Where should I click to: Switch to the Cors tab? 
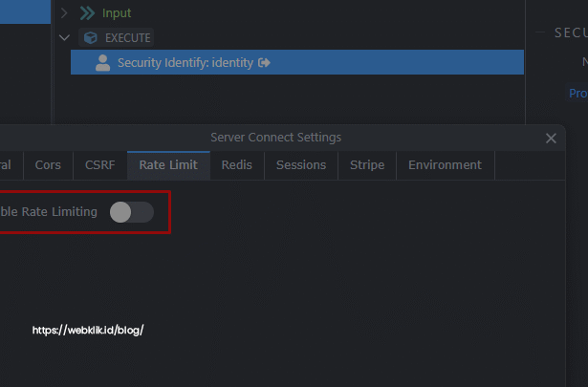point(48,165)
